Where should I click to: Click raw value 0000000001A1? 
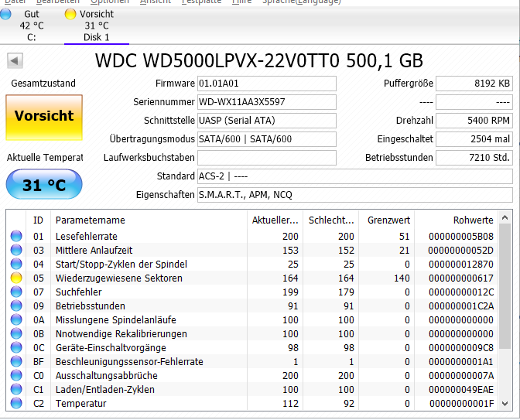click(461, 362)
